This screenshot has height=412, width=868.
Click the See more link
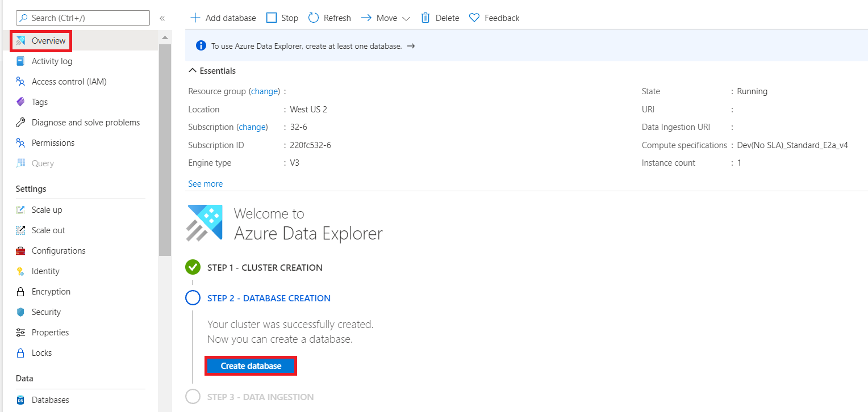click(206, 184)
